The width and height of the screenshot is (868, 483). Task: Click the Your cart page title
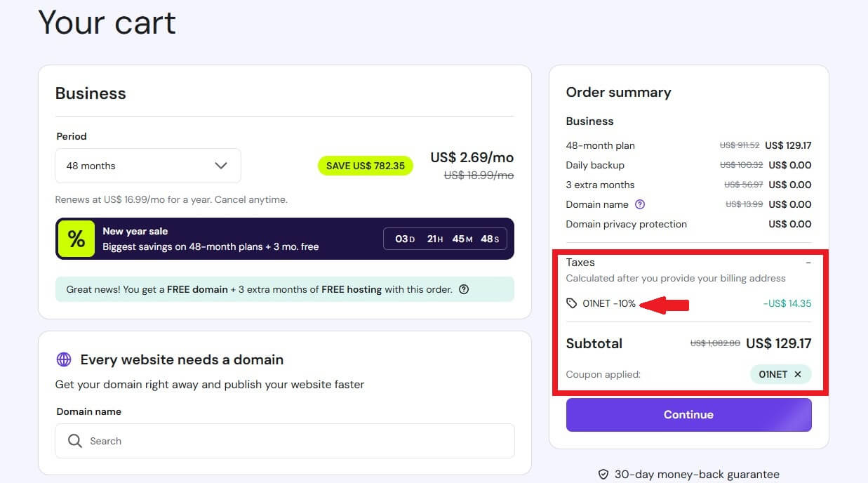click(106, 22)
